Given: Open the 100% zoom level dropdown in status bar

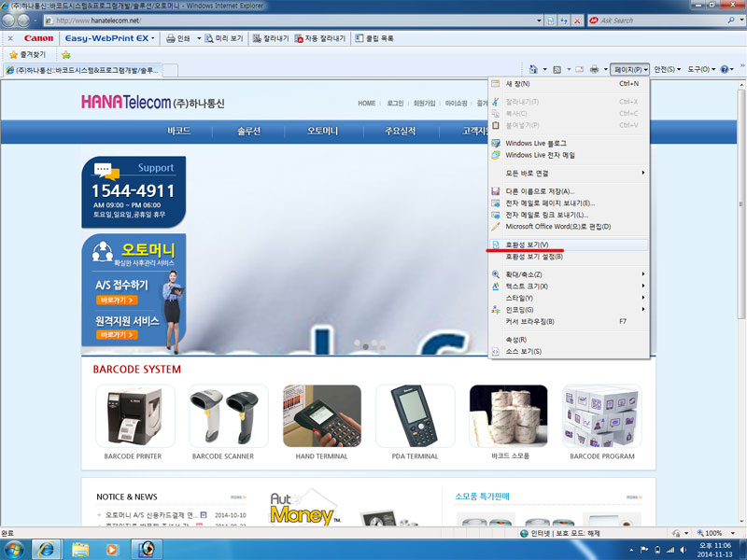Looking at the screenshot, I should [733, 533].
